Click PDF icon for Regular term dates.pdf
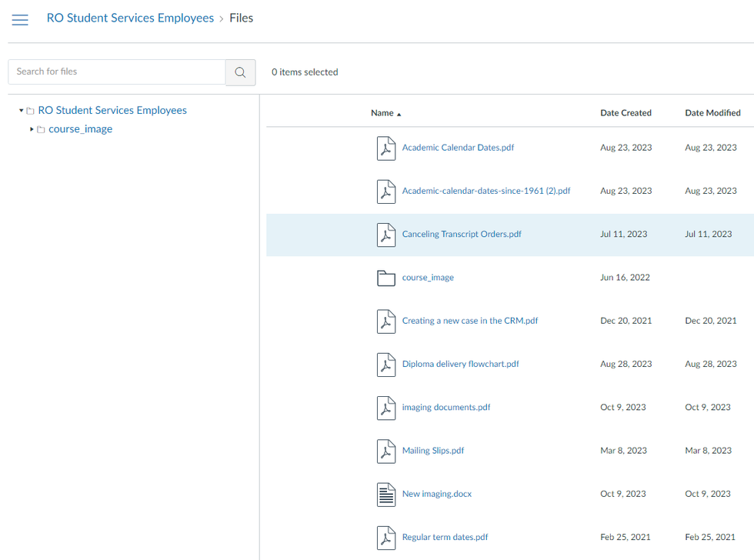Image resolution: width=754 pixels, height=560 pixels. coord(386,538)
